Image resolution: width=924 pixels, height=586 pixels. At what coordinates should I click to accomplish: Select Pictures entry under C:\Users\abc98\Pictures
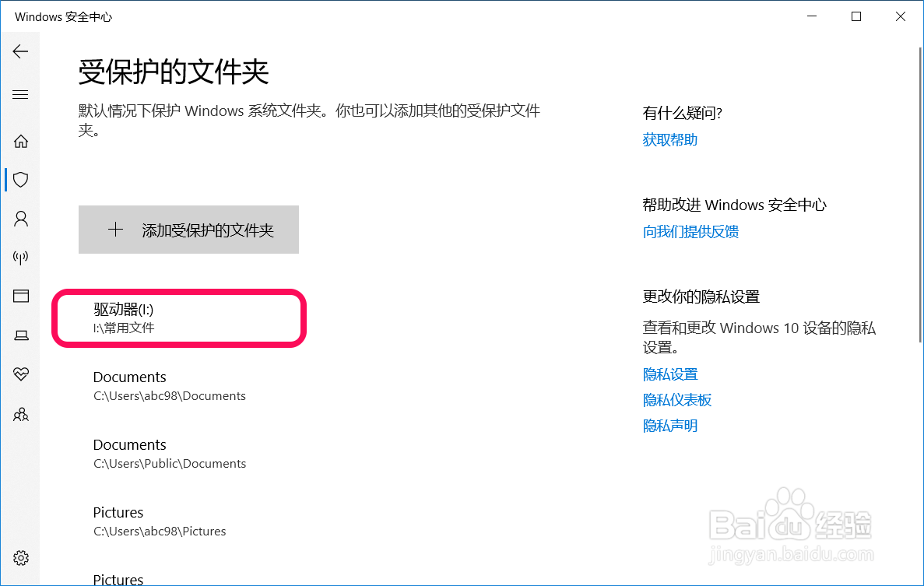tap(160, 521)
